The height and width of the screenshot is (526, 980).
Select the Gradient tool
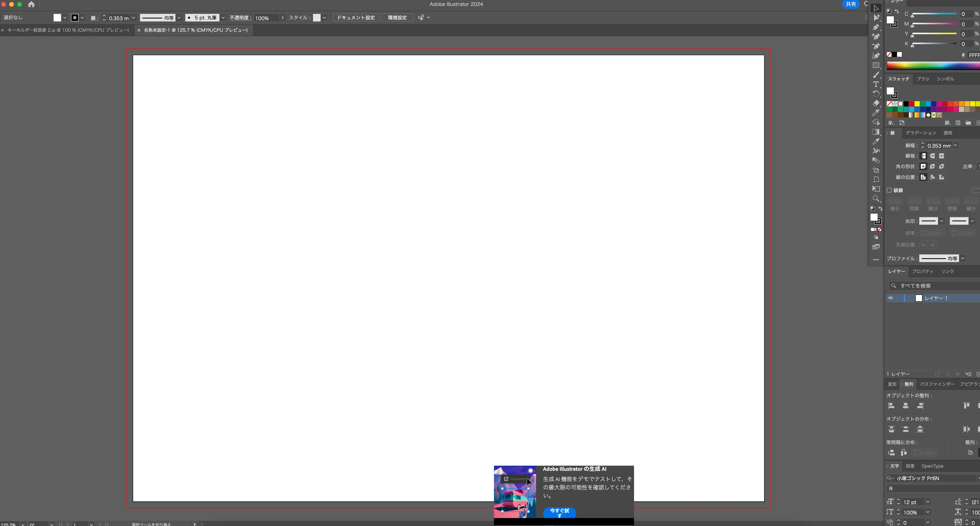(x=876, y=132)
